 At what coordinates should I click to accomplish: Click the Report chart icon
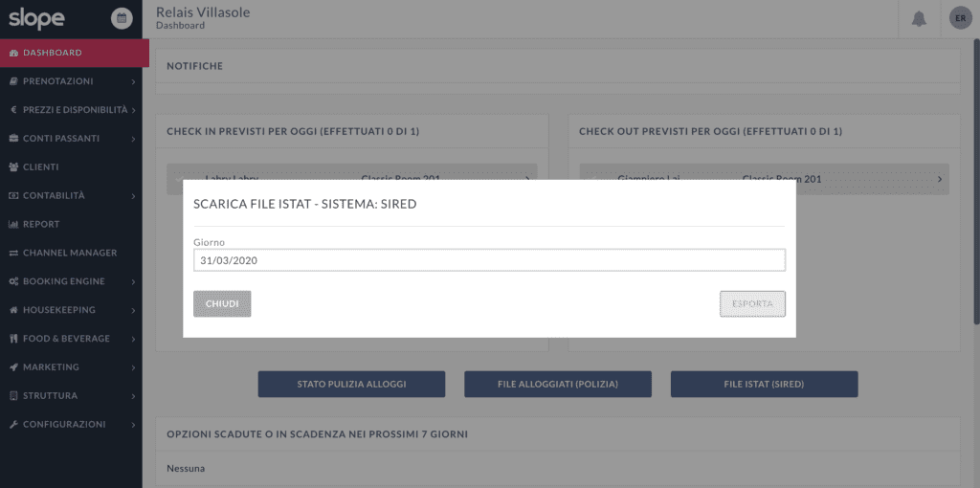point(14,224)
